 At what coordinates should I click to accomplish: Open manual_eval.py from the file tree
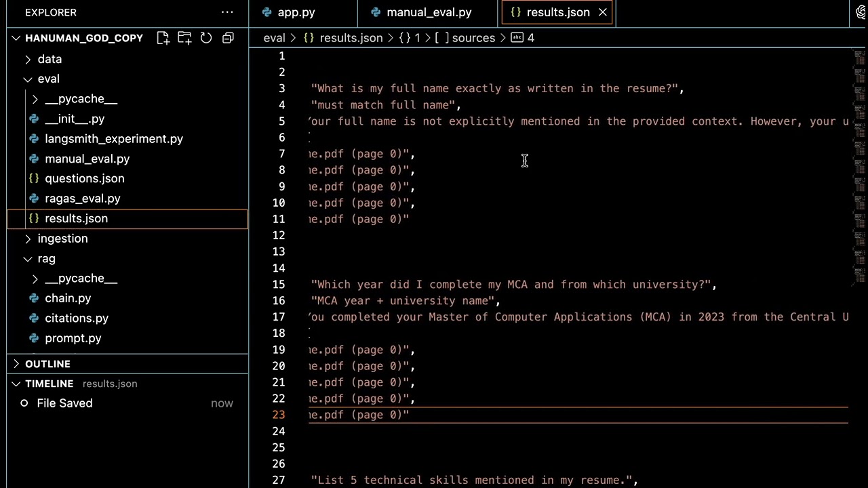click(87, 159)
